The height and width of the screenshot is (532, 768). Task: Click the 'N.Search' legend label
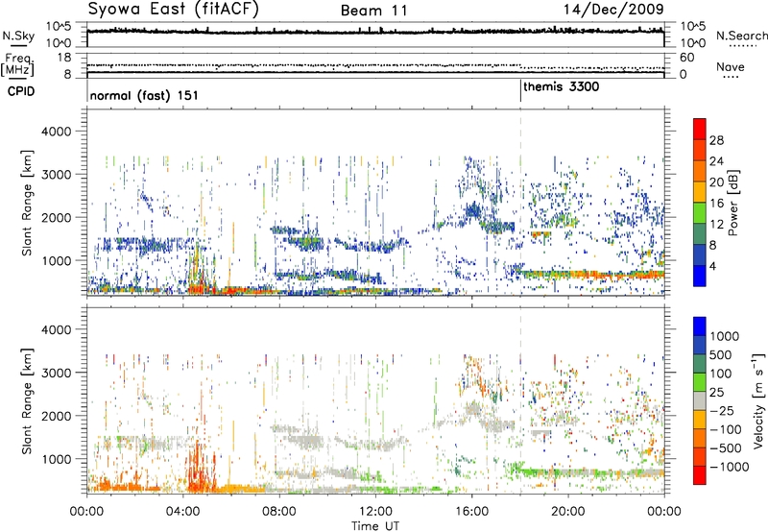[741, 36]
